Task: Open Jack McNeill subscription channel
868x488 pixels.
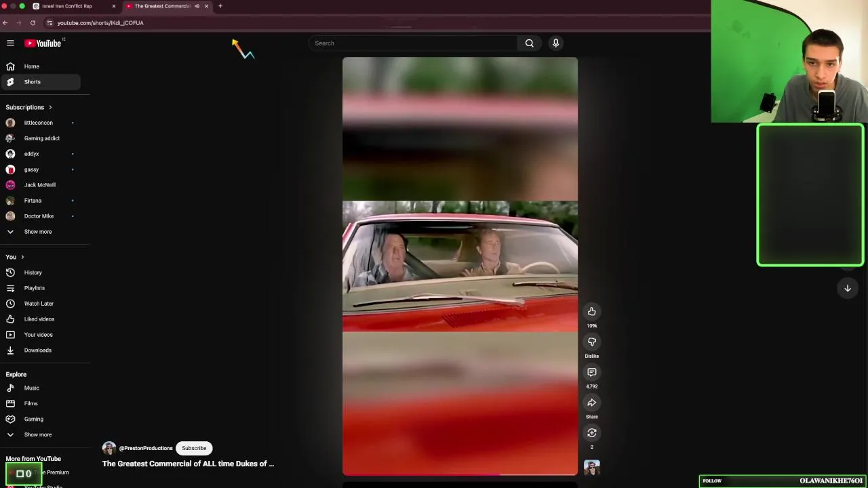Action: 40,185
